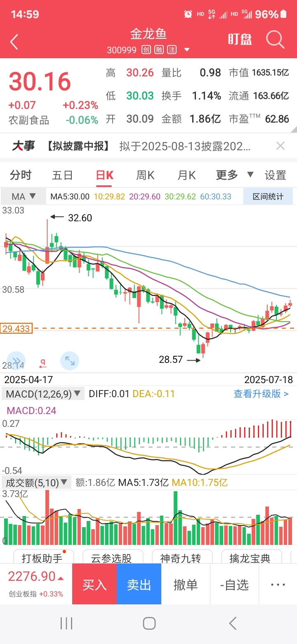This screenshot has height=644, width=297.
Task: Switch to 分时 chart tab
Action: point(21,175)
